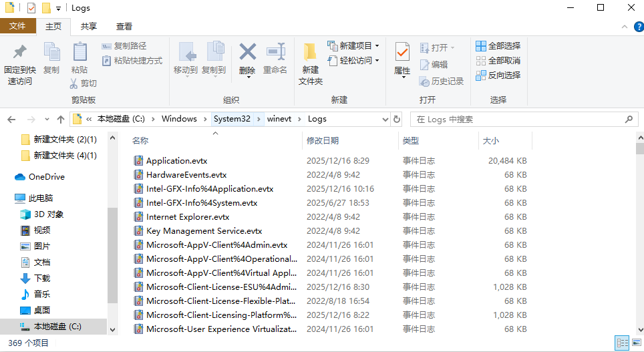Click Properties icon in quick access toolbar

click(31, 8)
